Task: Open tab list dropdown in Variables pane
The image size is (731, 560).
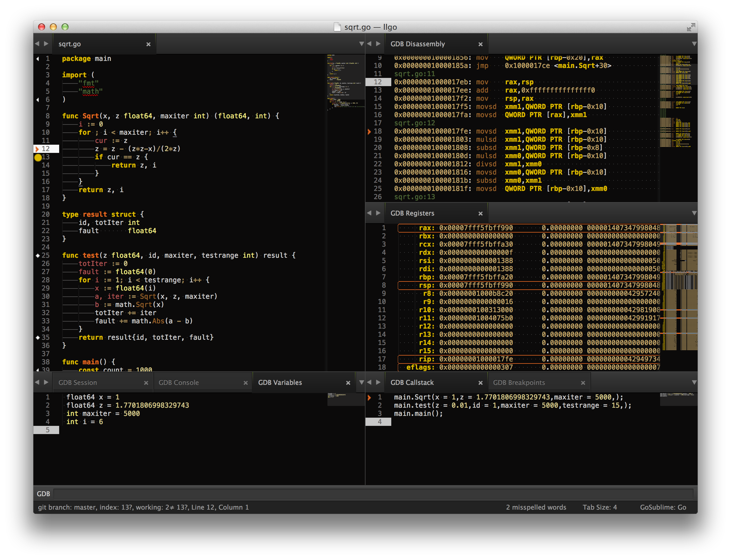Action: point(361,383)
